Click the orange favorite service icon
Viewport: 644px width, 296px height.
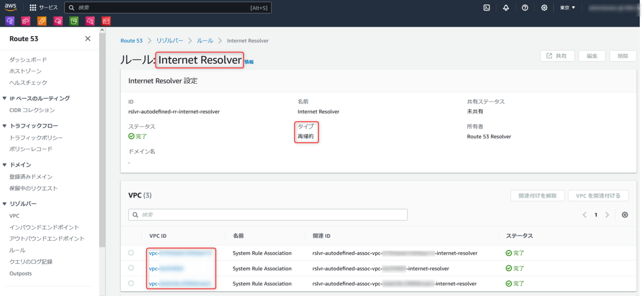pos(42,21)
